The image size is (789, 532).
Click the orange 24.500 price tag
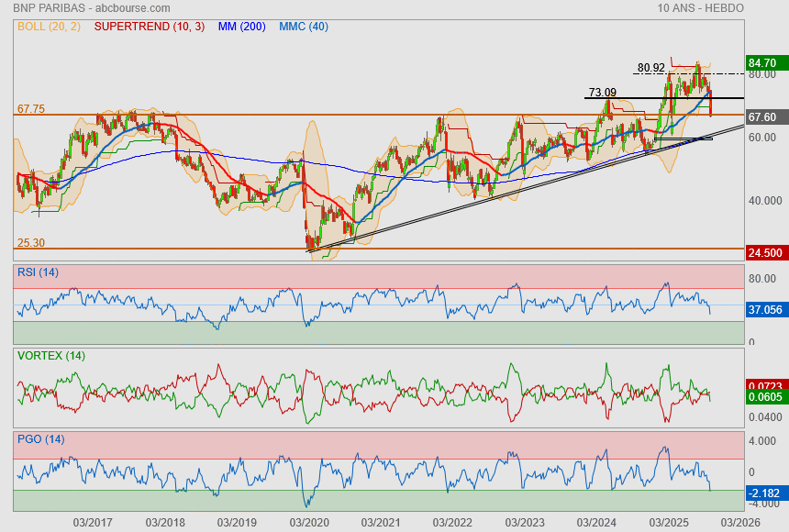pos(763,252)
